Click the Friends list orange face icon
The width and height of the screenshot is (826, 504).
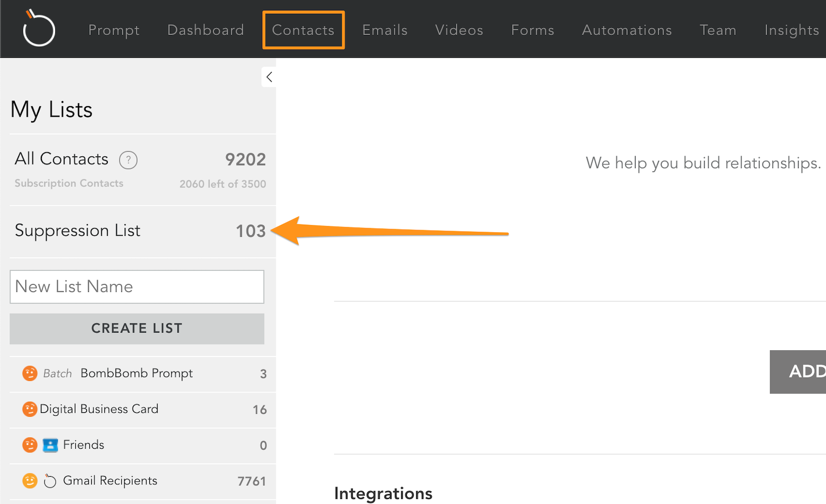click(x=30, y=445)
